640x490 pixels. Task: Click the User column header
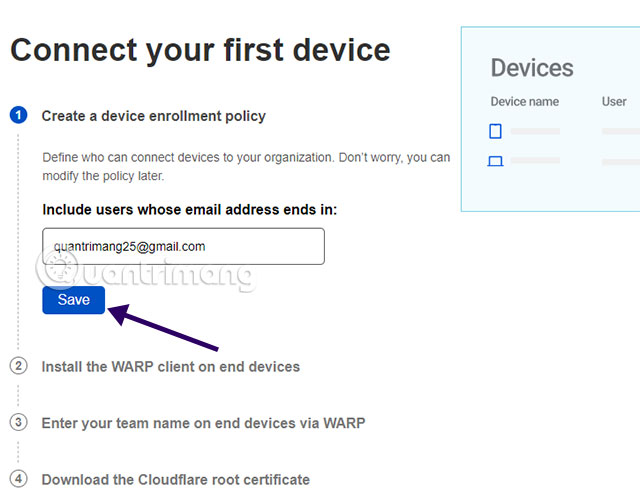coord(614,102)
